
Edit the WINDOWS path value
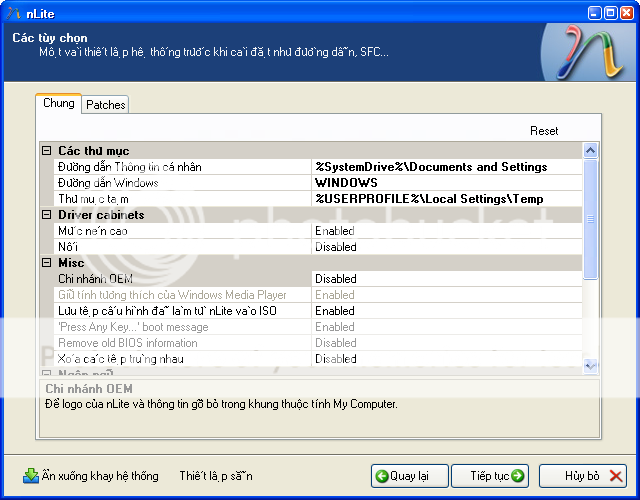(447, 183)
